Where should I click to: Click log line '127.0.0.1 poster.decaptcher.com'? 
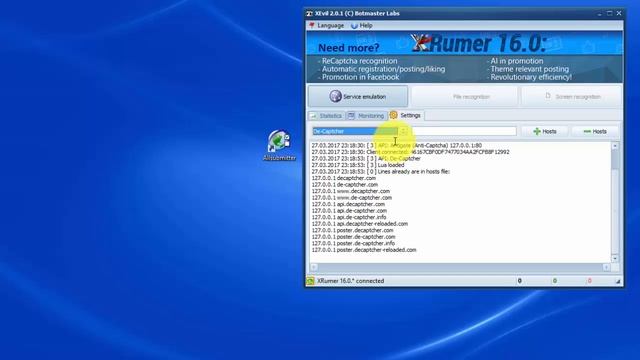[x=352, y=230]
